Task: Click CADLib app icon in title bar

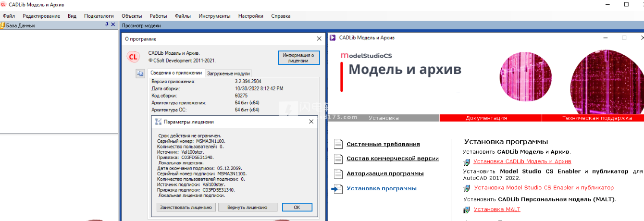Action: click(4, 4)
